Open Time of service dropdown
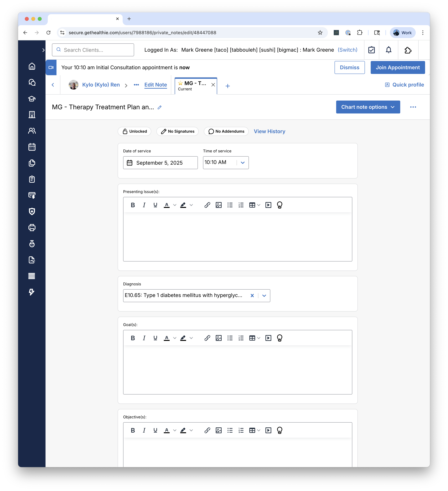This screenshot has width=448, height=491. tap(243, 163)
